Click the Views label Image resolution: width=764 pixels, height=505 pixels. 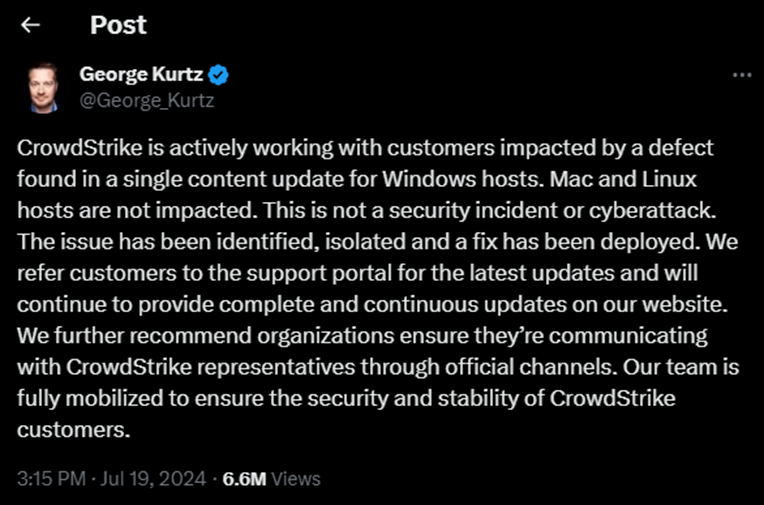295,479
